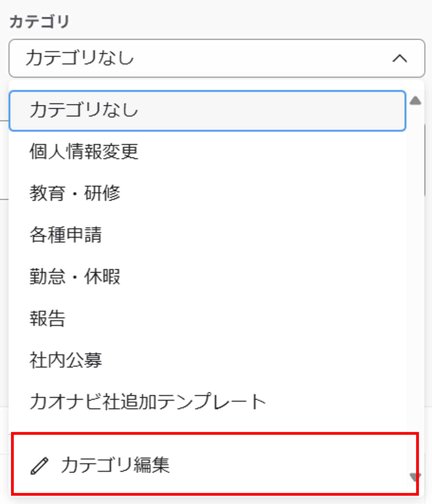Collapse the category dropdown using the chevron-up icon
The width and height of the screenshot is (432, 504).
point(400,58)
